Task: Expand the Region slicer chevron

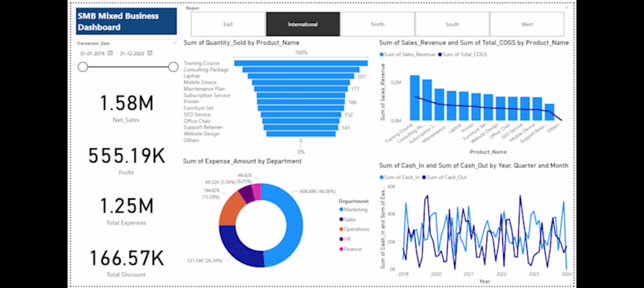Action: pyautogui.click(x=567, y=8)
